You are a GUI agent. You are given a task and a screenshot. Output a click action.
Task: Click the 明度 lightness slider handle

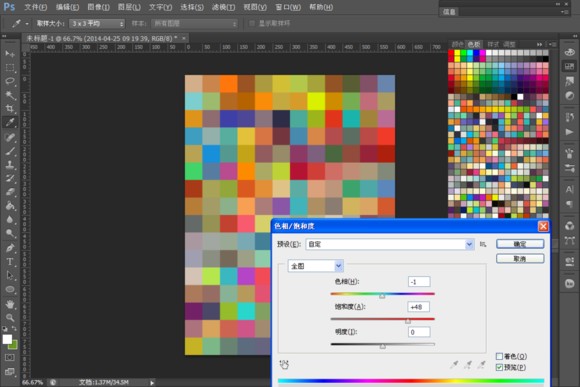tap(382, 346)
